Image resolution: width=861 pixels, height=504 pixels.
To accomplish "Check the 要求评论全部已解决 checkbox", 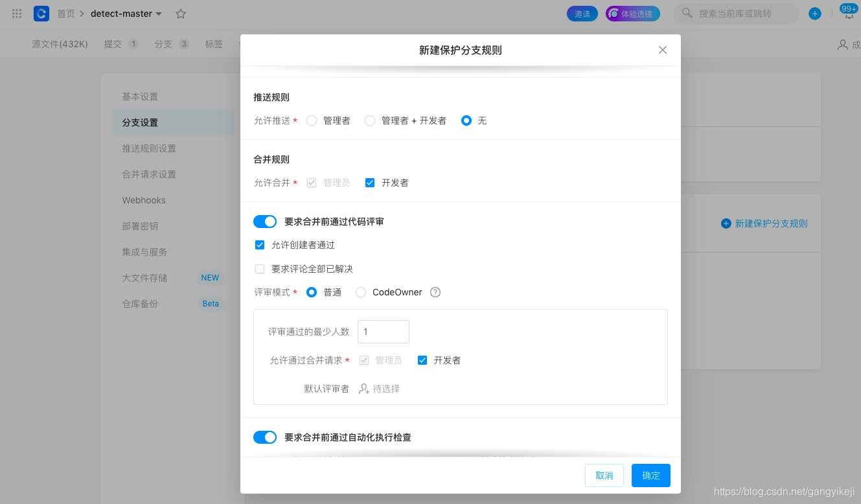I will [x=260, y=268].
